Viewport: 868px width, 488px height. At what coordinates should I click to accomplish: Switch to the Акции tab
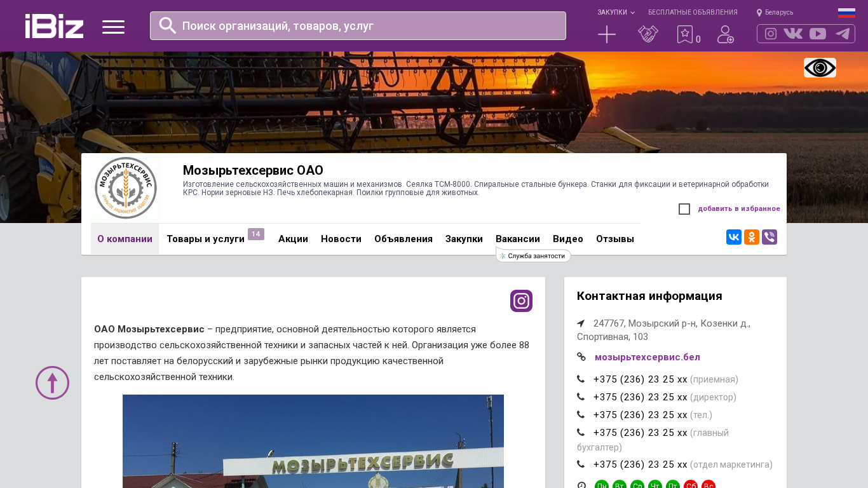tap(293, 239)
